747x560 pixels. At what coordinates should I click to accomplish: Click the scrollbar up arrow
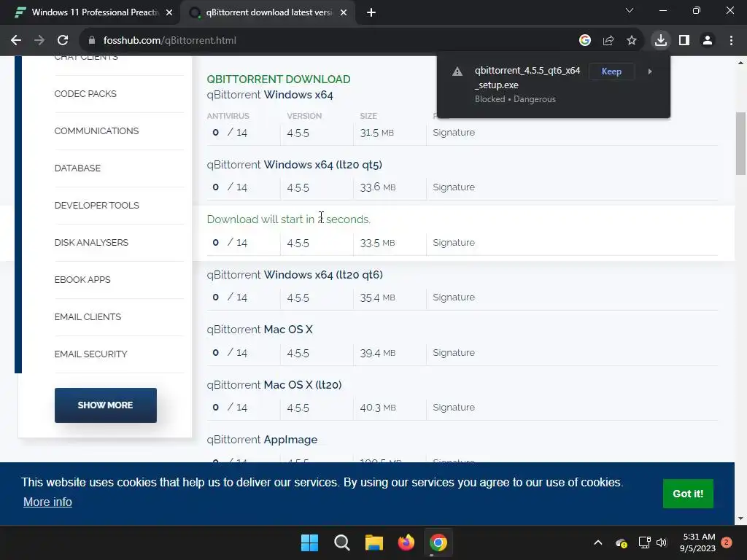point(740,63)
